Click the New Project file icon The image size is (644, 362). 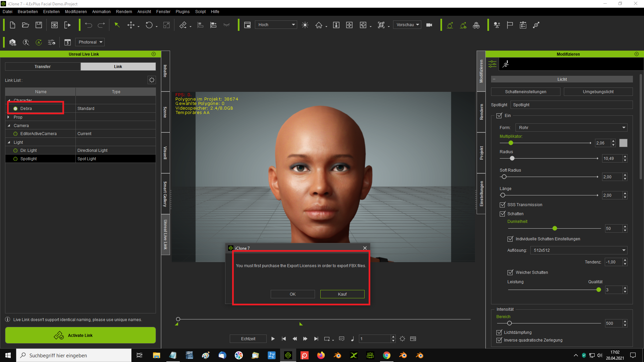point(12,25)
